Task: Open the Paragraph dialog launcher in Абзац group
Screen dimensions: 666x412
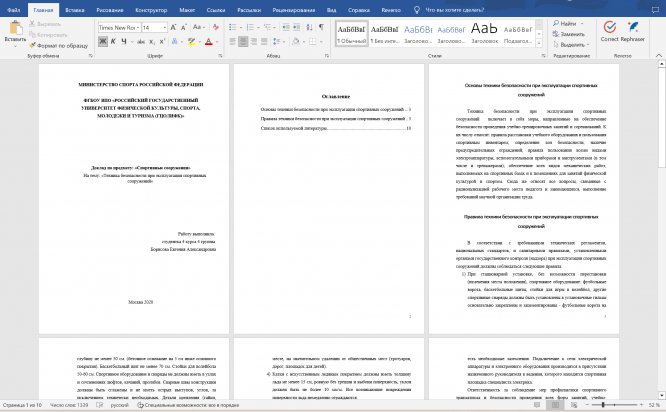Action: pyautogui.click(x=326, y=56)
